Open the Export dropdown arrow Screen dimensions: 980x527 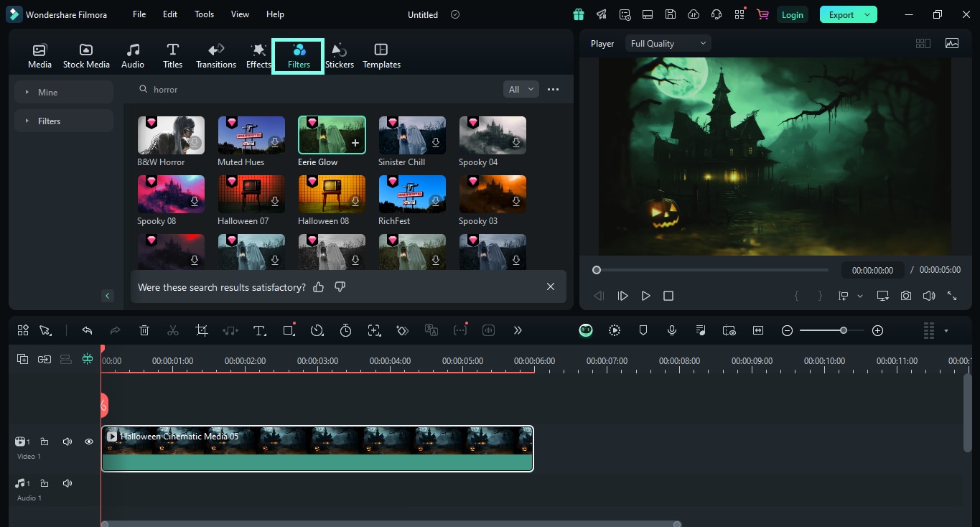[x=867, y=14]
